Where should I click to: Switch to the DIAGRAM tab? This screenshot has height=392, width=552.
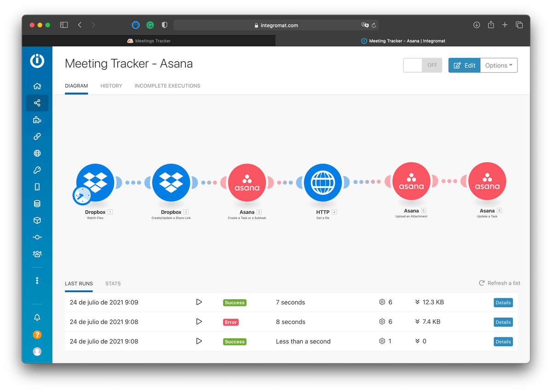76,86
